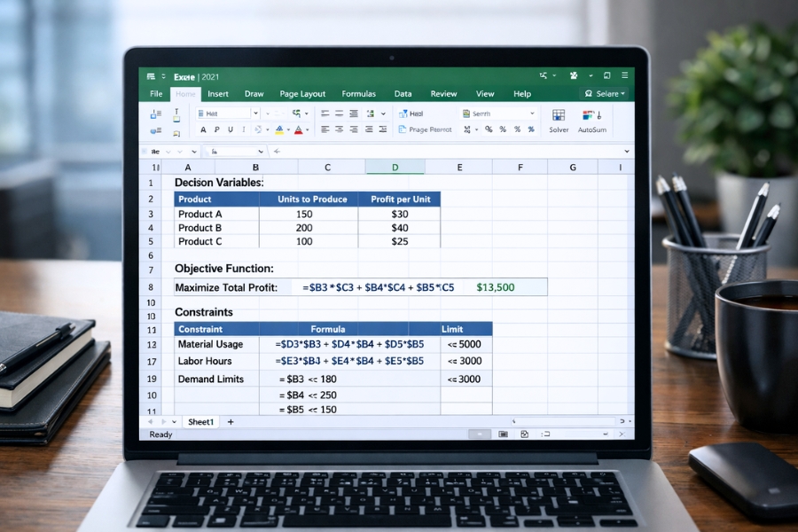Image resolution: width=798 pixels, height=532 pixels.
Task: Change font color with the A icon
Action: tap(298, 129)
